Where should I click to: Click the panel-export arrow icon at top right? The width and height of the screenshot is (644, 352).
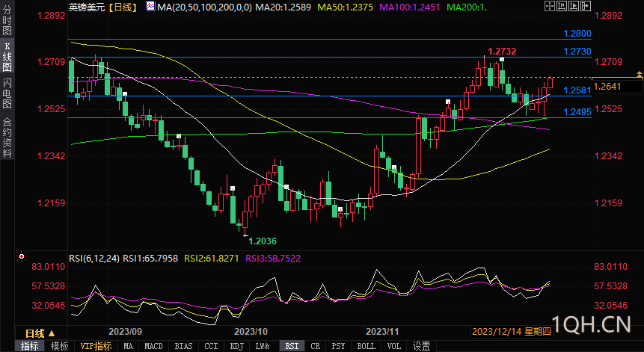click(x=586, y=6)
